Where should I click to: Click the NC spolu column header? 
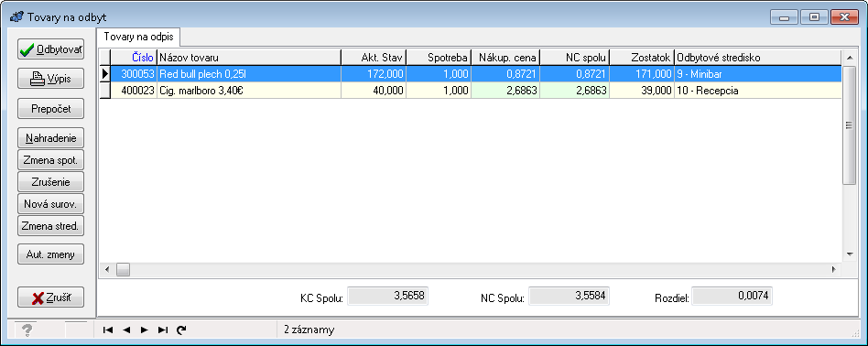coord(575,58)
